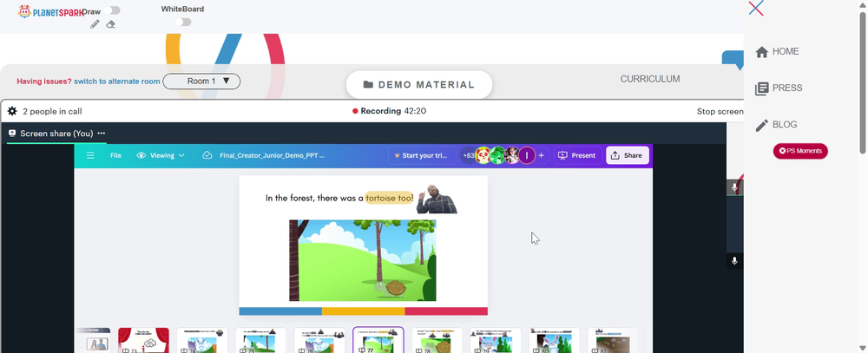Select slide thumbnail 73

pyautogui.click(x=143, y=340)
